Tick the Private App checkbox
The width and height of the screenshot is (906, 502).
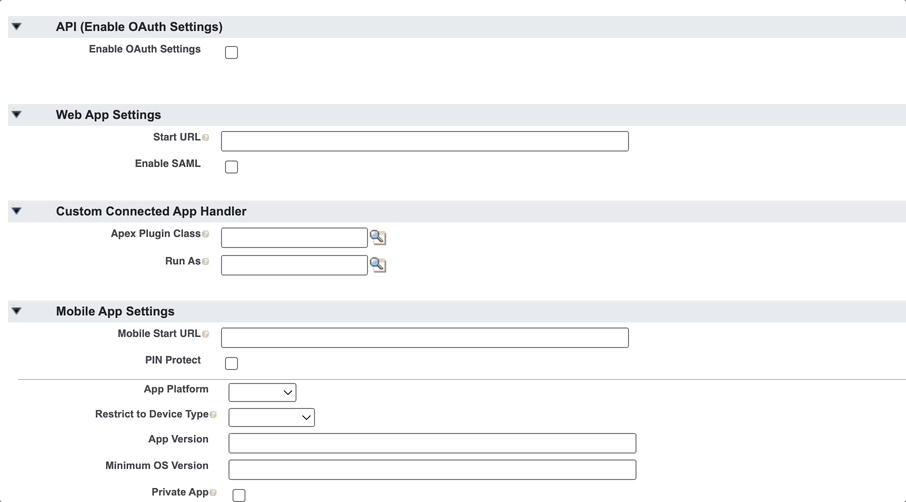point(239,495)
